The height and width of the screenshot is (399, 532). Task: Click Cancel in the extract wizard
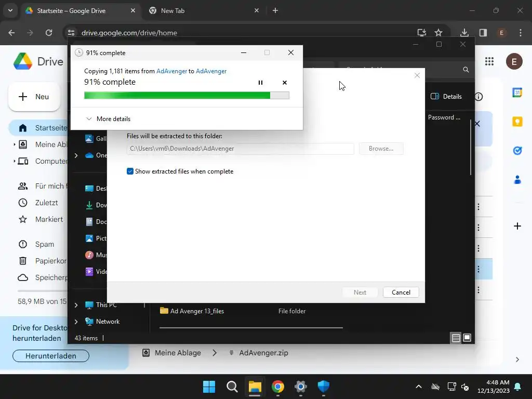tap(401, 292)
